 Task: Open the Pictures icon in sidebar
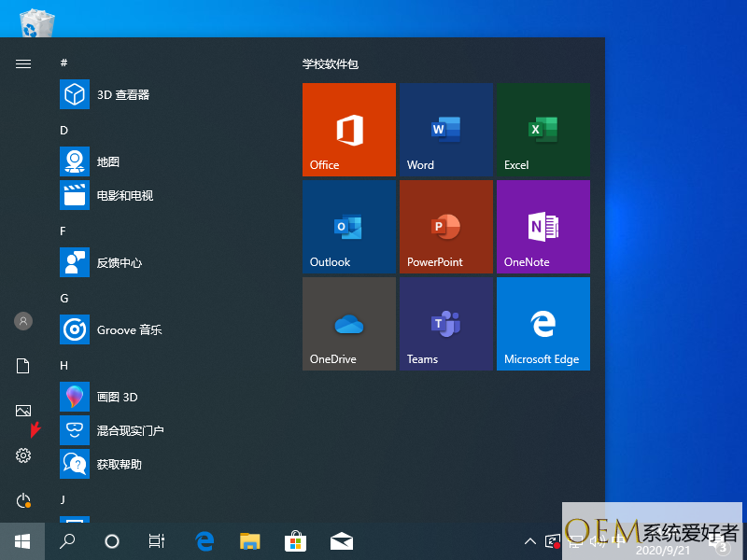(x=23, y=411)
